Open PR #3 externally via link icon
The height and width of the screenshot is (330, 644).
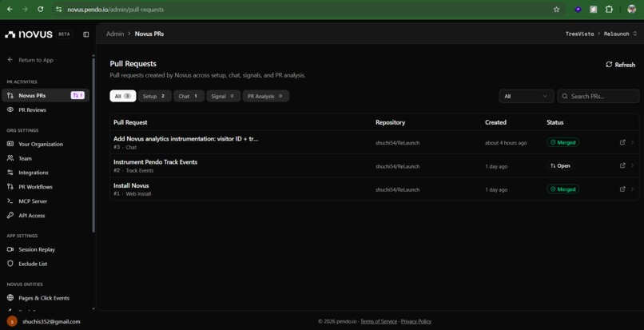click(x=622, y=142)
